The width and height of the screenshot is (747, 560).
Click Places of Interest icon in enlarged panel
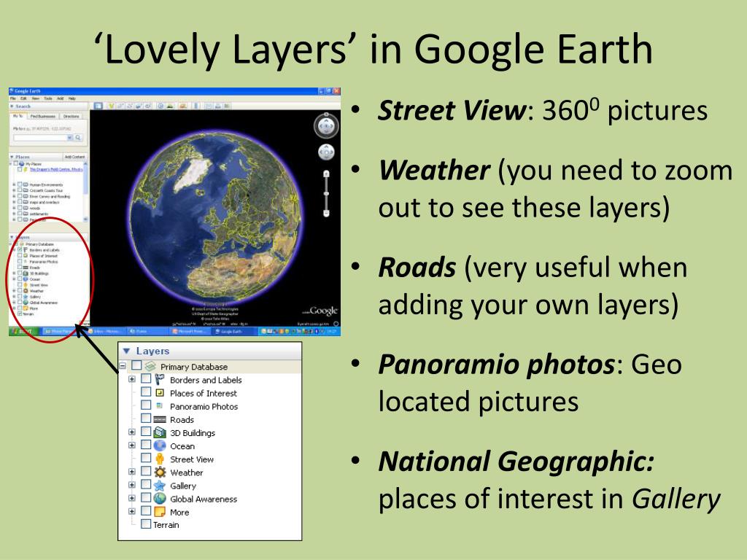pos(160,393)
